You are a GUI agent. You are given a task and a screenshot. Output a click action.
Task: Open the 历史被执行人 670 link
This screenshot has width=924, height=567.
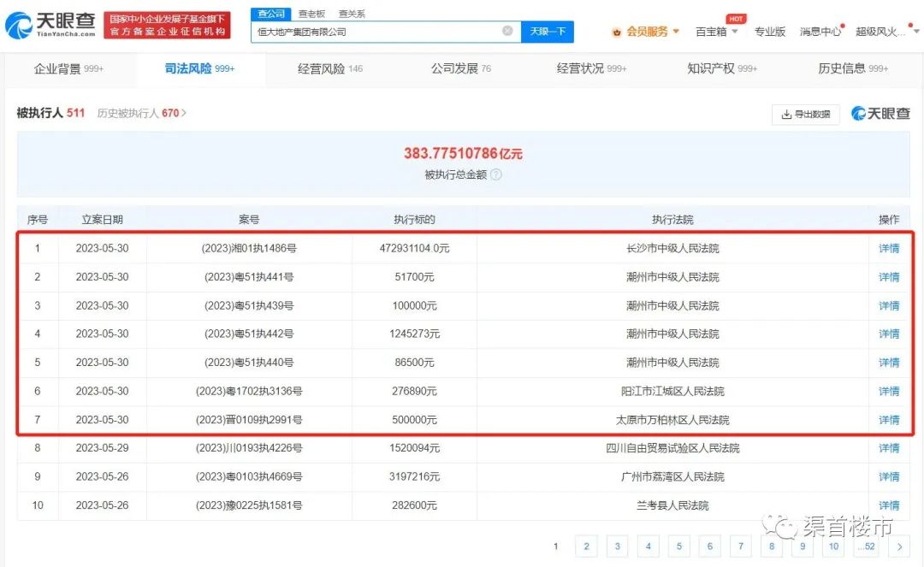[141, 113]
